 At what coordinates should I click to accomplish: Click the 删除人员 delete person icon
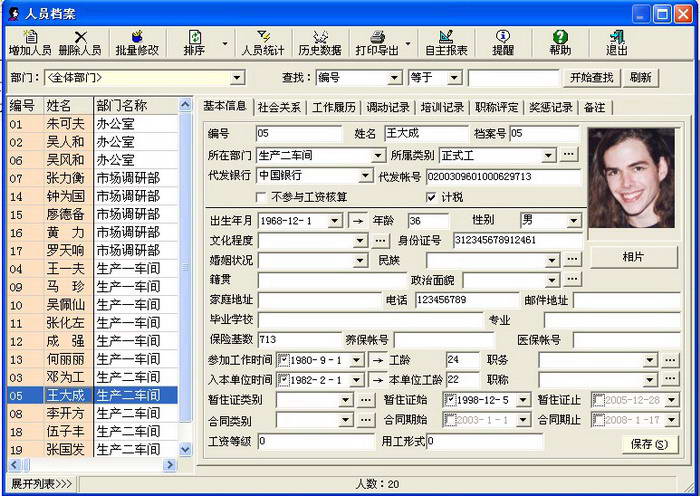[80, 43]
